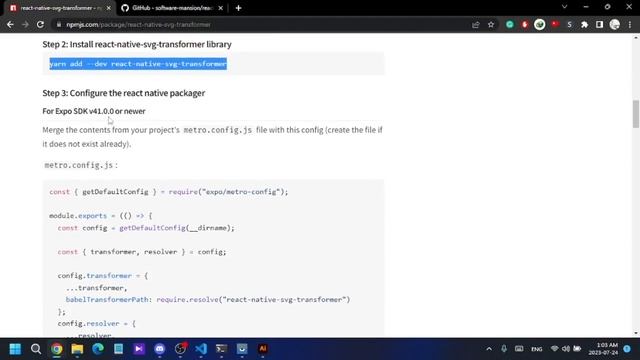Viewport: 640px width, 360px height.
Task: Open the OBS Studio taskbar icon
Action: 180,349
